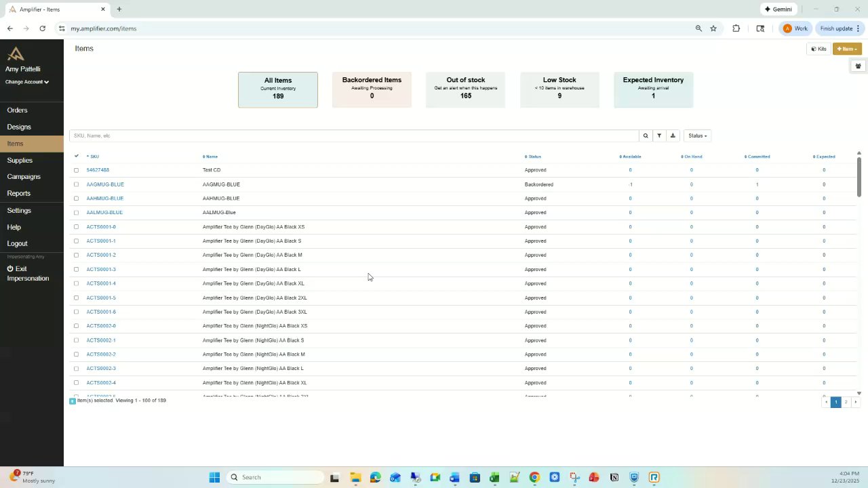The width and height of the screenshot is (868, 488).
Task: Click the zoom magnifier in address bar
Action: [x=698, y=28]
